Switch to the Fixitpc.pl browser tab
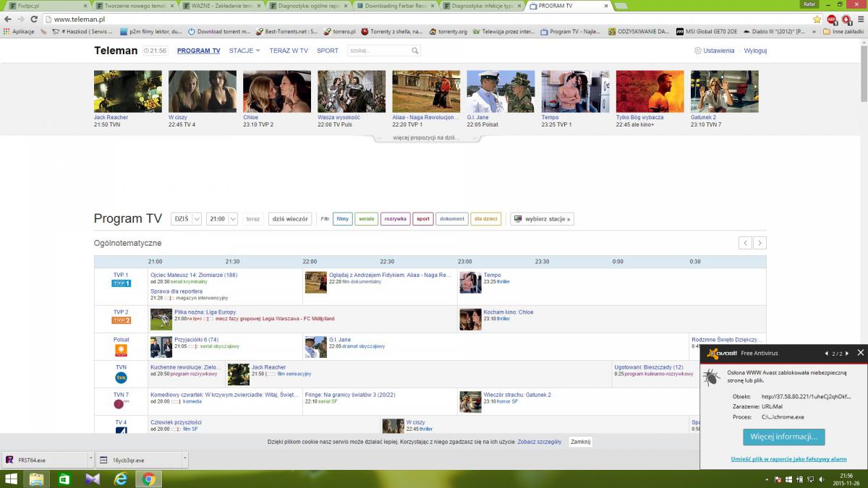Viewport: 868px width, 488px height. (48, 6)
